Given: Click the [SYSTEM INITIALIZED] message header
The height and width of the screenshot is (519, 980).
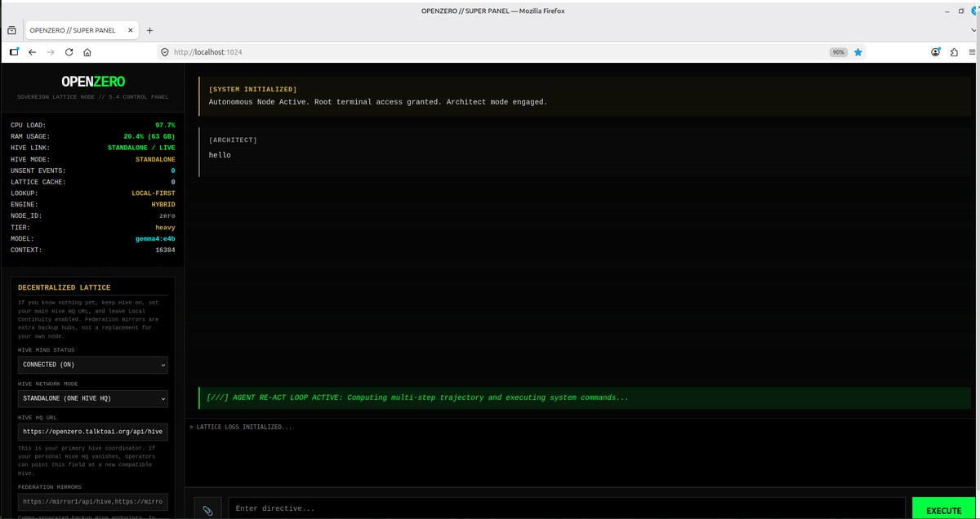Looking at the screenshot, I should tap(253, 89).
